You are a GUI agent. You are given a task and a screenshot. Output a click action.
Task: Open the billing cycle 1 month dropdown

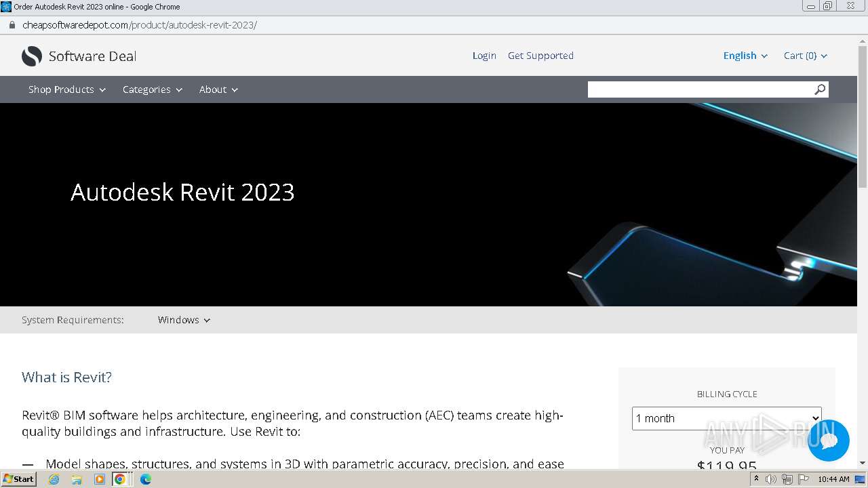(727, 418)
